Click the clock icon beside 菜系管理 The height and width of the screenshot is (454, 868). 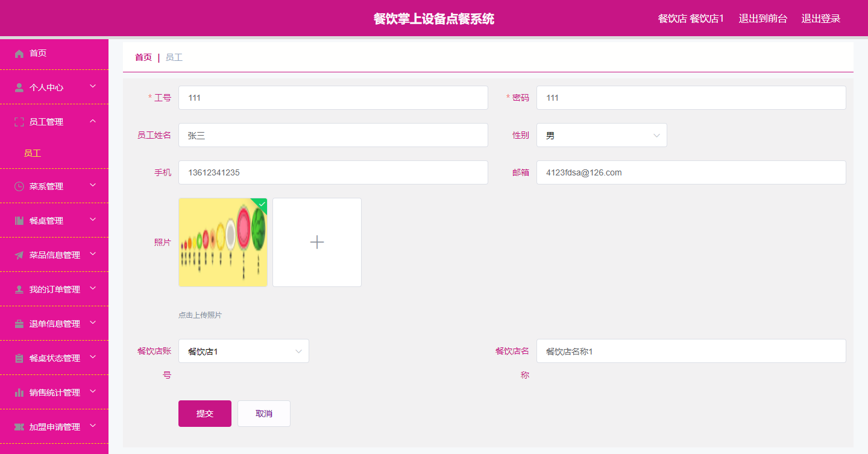(19, 186)
